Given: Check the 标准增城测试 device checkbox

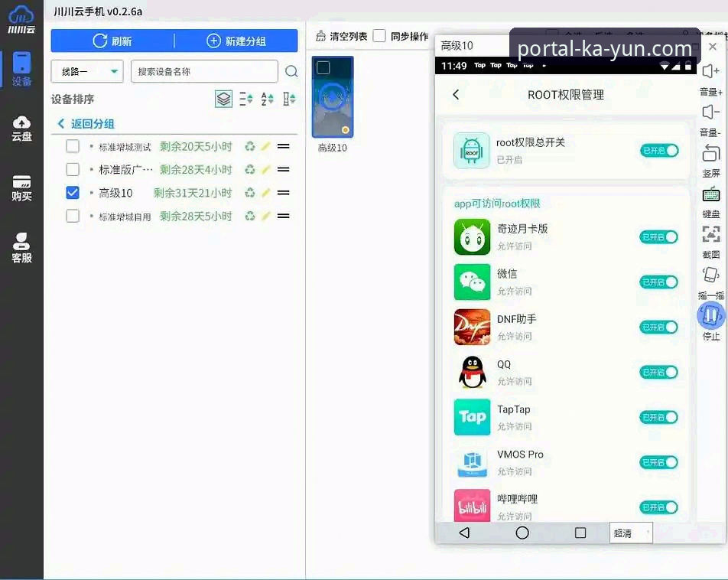Looking at the screenshot, I should point(73,146).
